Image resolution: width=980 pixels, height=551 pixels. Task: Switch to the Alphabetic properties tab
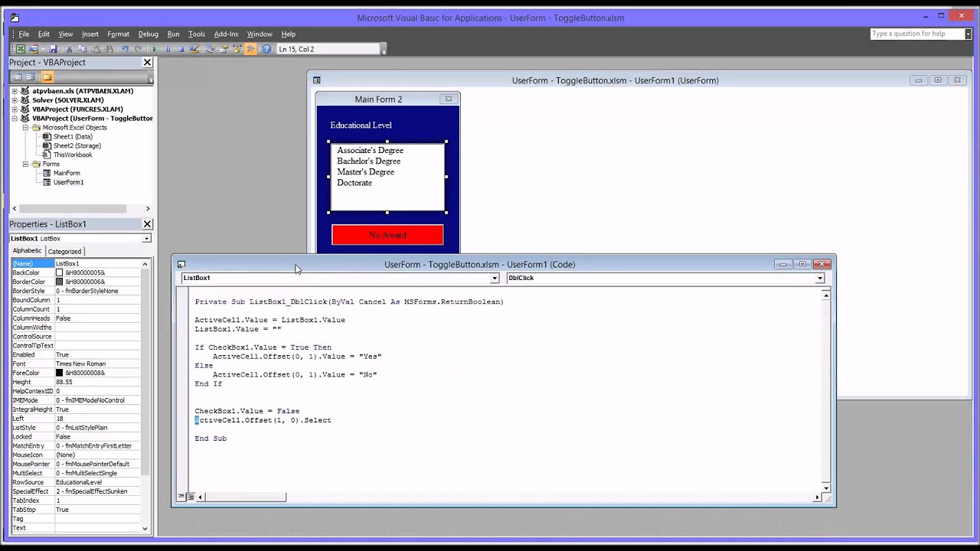tap(27, 251)
